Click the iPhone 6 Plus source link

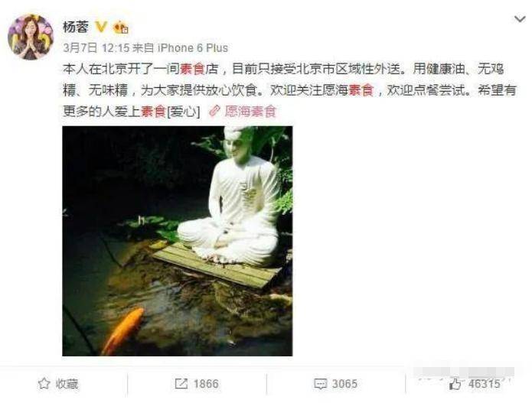point(193,47)
